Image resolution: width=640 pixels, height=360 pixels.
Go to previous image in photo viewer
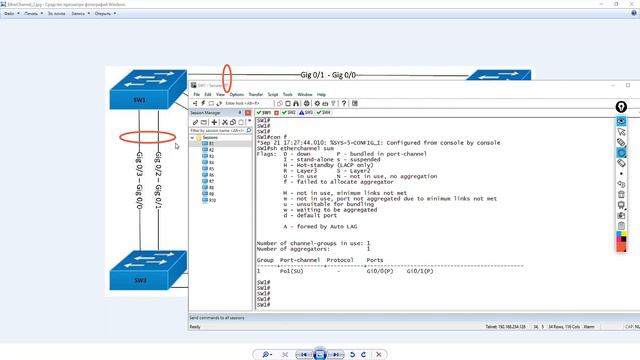304,354
